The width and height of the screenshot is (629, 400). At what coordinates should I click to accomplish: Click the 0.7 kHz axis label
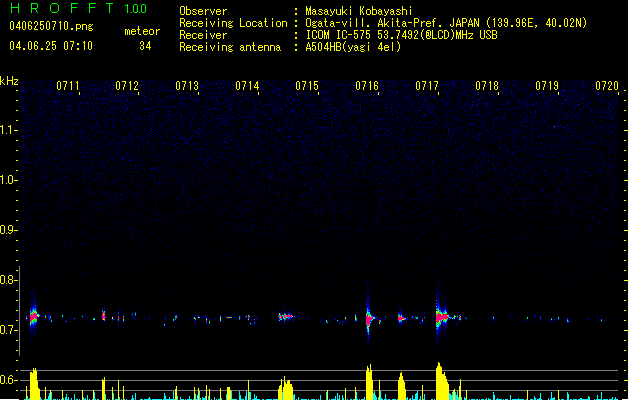pyautogui.click(x=8, y=330)
